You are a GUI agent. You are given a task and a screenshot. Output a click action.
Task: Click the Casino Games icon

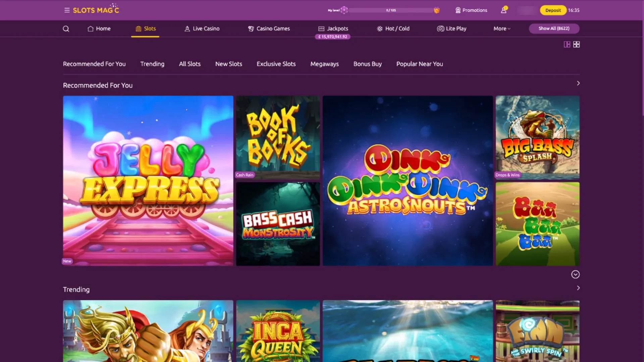point(251,28)
